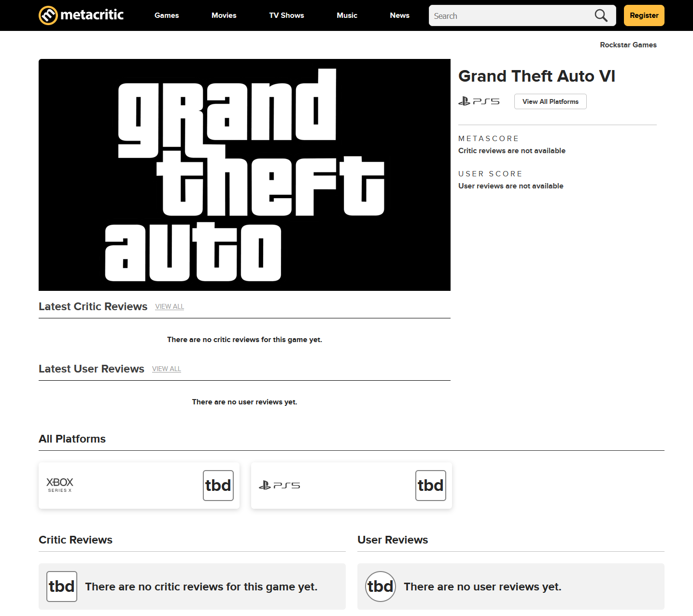This screenshot has width=693, height=616.
Task: Click the Grand Theft Auto cover image
Action: [x=244, y=175]
